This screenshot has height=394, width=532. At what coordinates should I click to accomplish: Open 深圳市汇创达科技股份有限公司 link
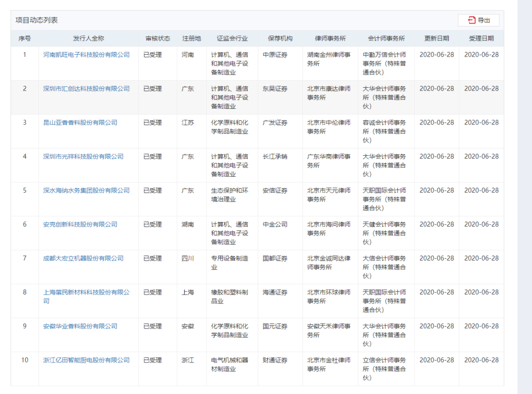pyautogui.click(x=86, y=89)
